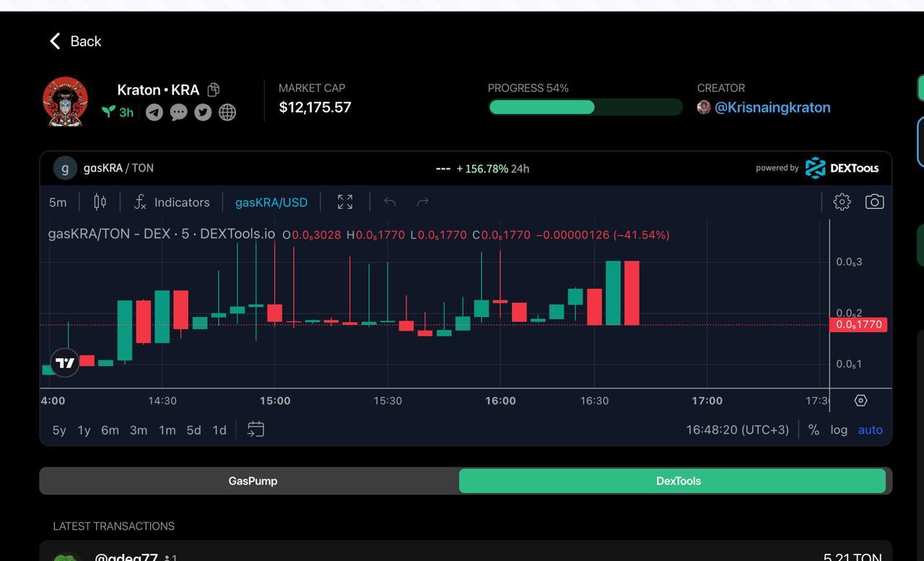The height and width of the screenshot is (561, 924).
Task: Click the market cap value $12,175.57
Action: [315, 108]
